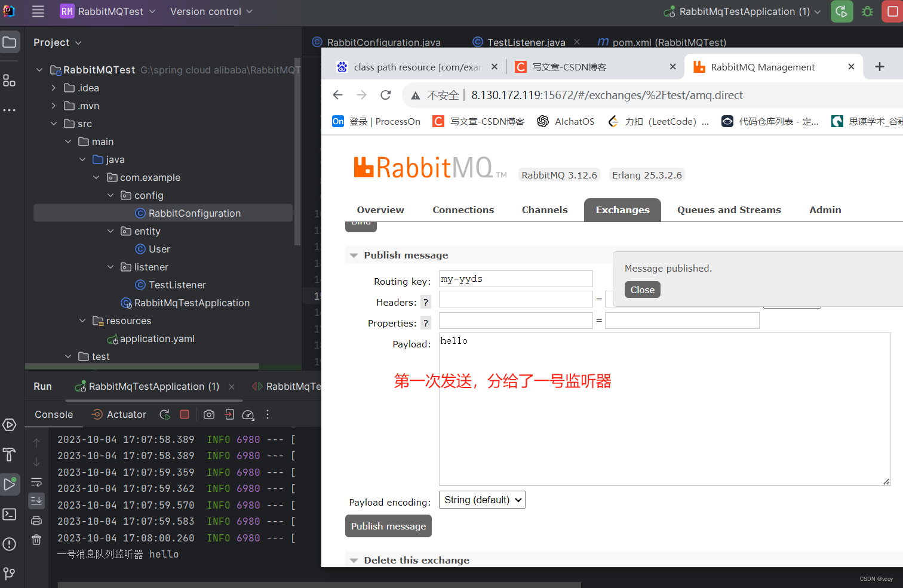This screenshot has width=903, height=588.
Task: Collapse the Publish message section
Action: click(x=354, y=255)
